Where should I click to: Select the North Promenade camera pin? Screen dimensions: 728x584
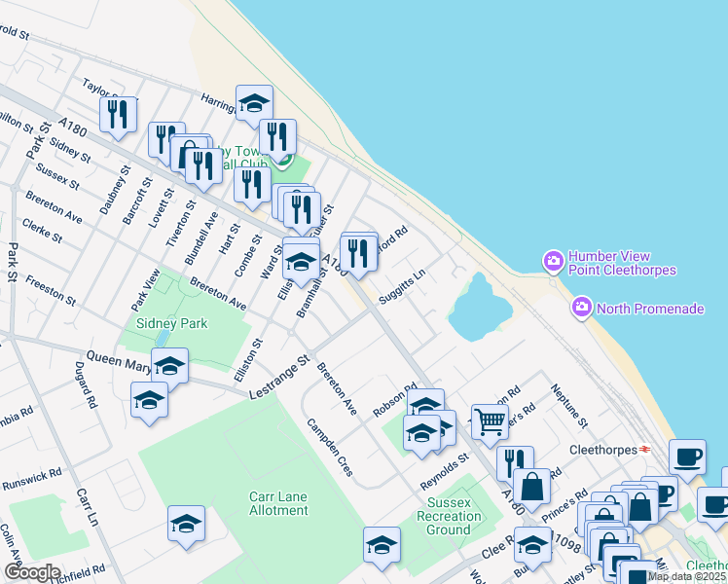click(x=582, y=307)
